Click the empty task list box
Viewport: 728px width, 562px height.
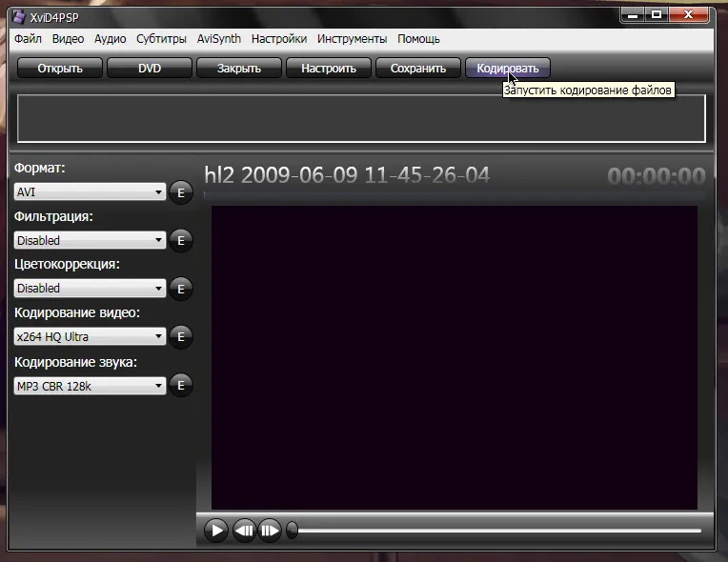coord(361,118)
